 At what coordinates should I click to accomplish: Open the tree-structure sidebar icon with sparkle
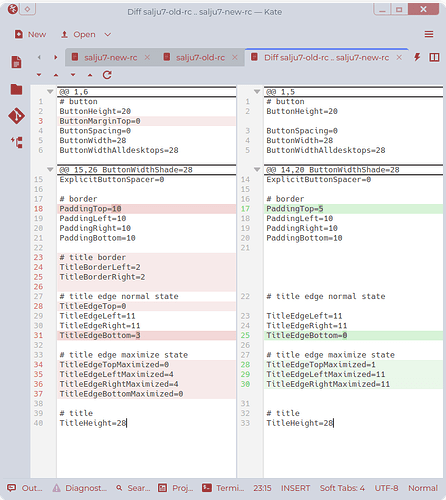(x=17, y=142)
